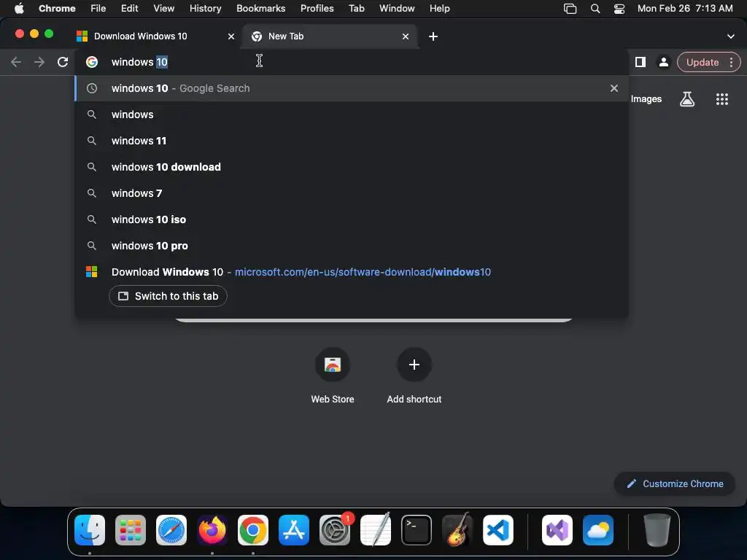Launch Visual Studio Code from the dock
This screenshot has height=560, width=747.
tap(498, 530)
